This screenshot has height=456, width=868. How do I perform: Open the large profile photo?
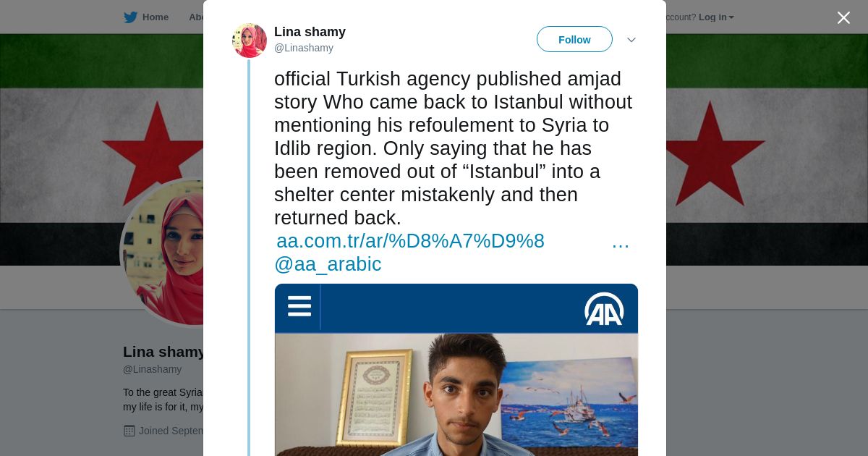(x=163, y=253)
